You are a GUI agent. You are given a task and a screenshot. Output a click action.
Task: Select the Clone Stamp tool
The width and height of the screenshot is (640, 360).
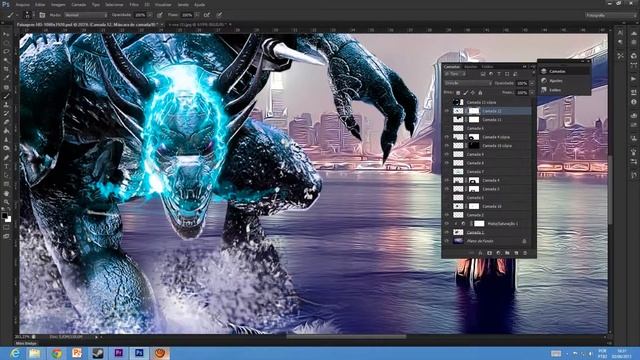pyautogui.click(x=6, y=104)
